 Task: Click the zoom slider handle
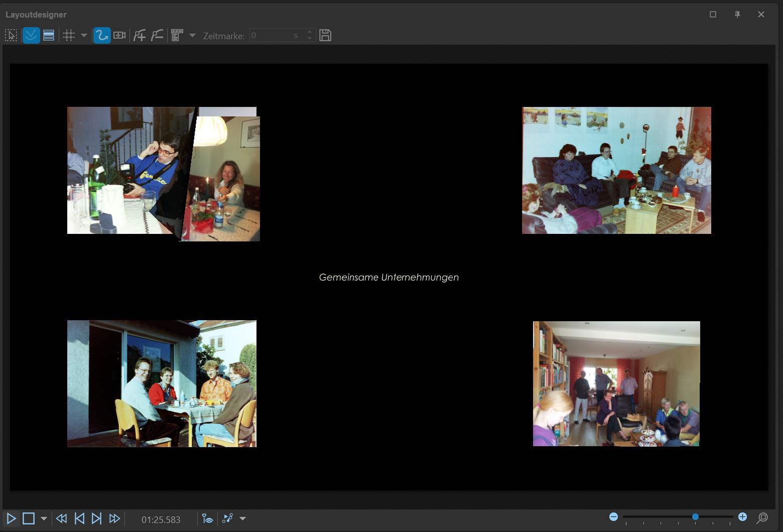695,516
